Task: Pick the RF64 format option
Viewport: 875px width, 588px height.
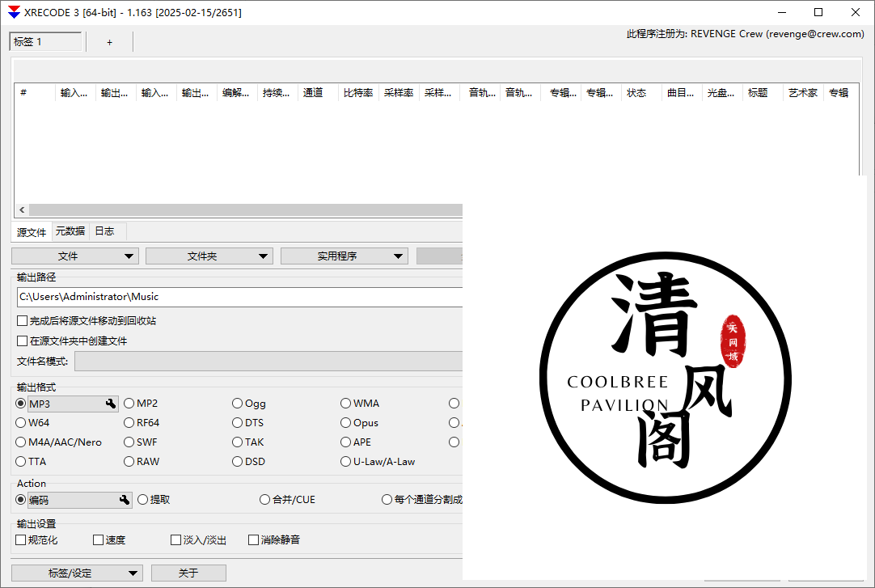Action: [129, 423]
